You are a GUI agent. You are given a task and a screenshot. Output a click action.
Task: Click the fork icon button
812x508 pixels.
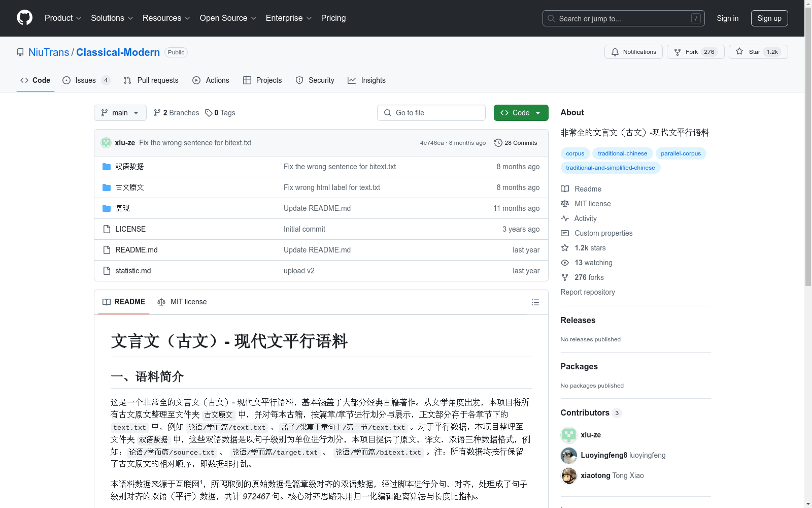click(678, 52)
